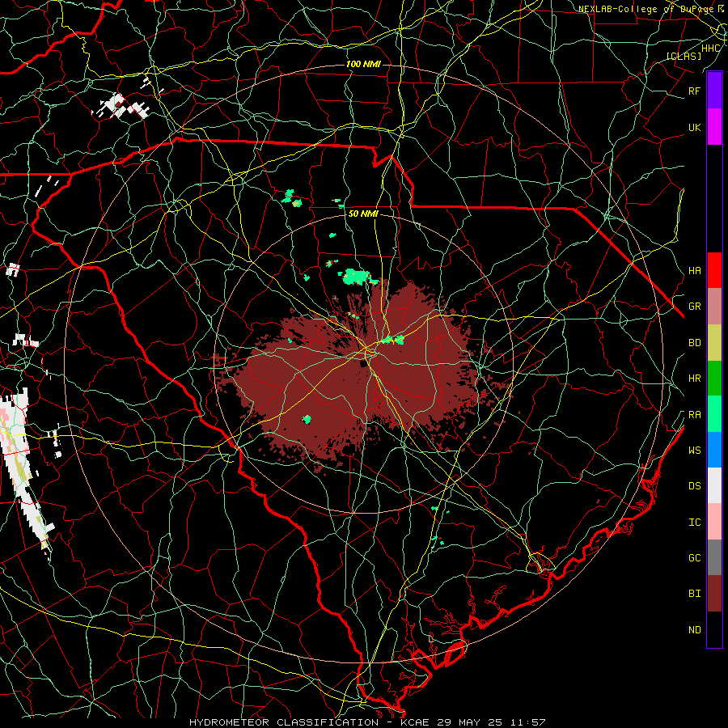The height and width of the screenshot is (728, 728).
Task: Click the small green echo inside southwest brown area
Action: pos(307,419)
